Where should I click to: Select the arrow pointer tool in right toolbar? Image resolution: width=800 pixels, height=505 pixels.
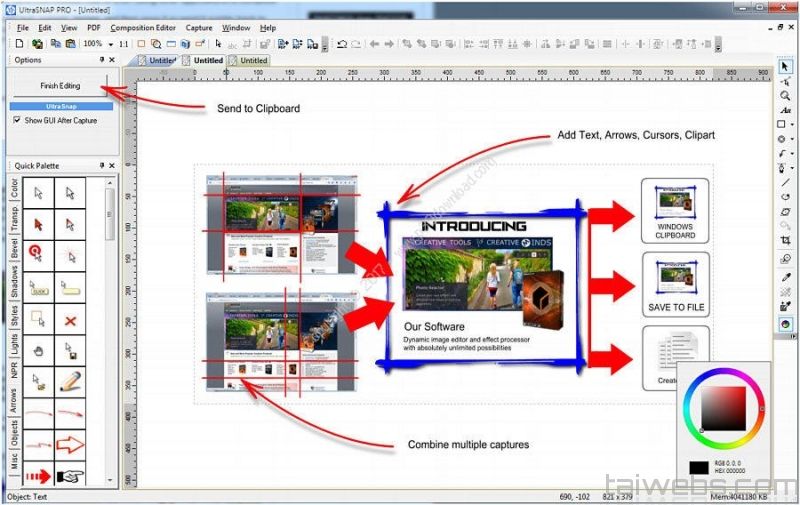(785, 67)
